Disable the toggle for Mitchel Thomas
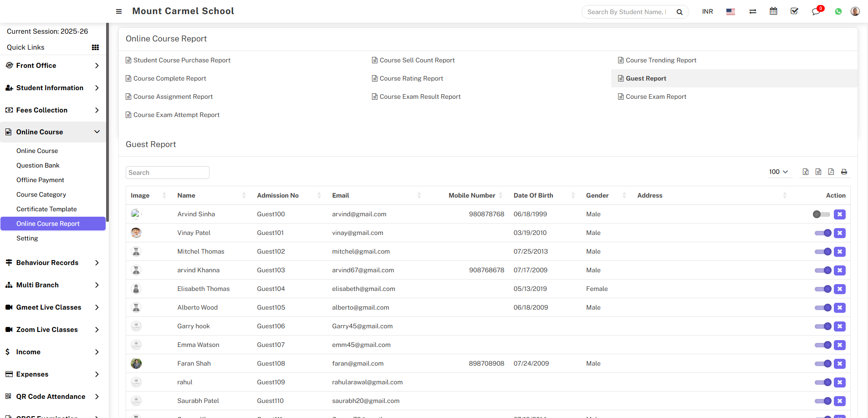The height and width of the screenshot is (418, 868). pos(822,252)
